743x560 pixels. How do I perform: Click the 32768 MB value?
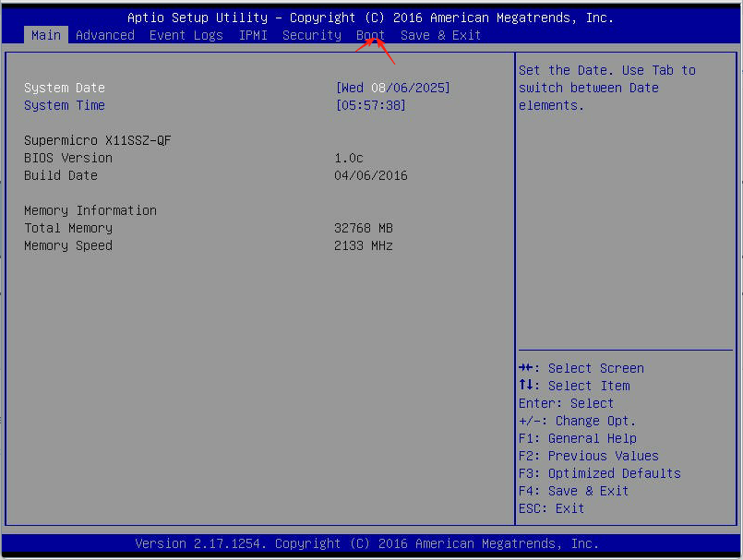pos(364,228)
